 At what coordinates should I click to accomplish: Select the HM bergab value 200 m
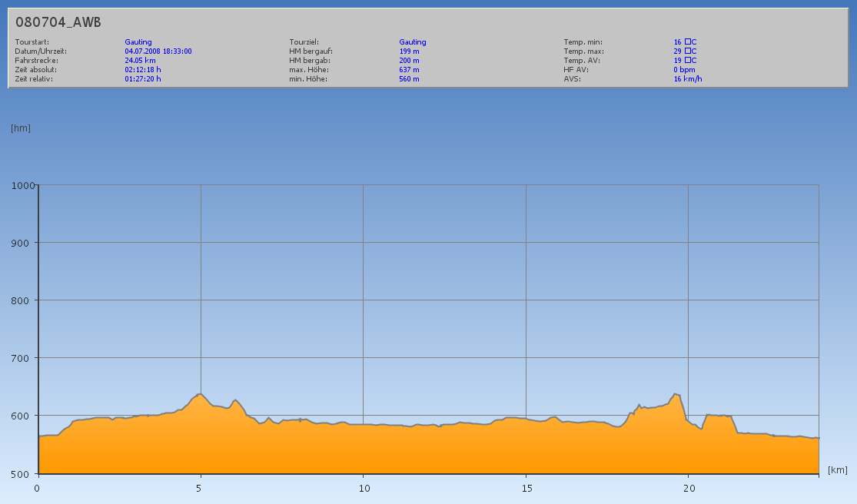410,61
